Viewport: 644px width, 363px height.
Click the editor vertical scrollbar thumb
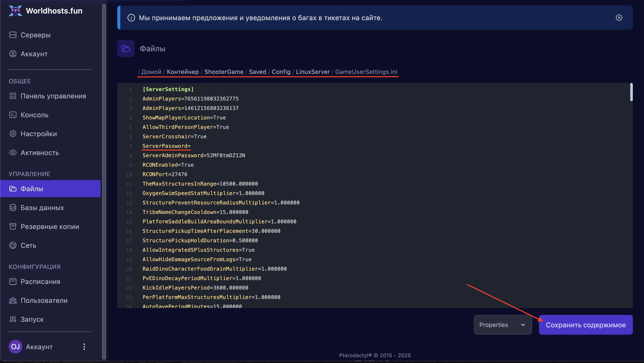(x=631, y=92)
